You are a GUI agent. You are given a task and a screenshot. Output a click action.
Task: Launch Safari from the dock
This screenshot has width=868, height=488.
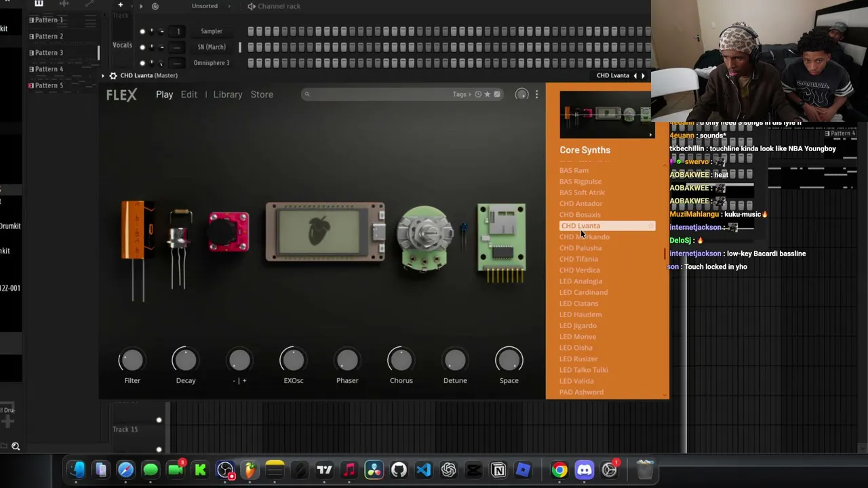(125, 470)
